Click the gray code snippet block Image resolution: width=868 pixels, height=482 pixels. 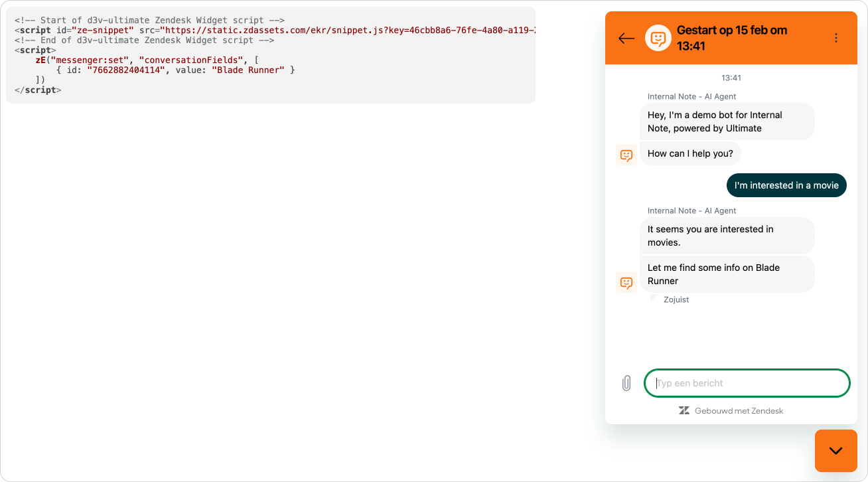(272, 54)
